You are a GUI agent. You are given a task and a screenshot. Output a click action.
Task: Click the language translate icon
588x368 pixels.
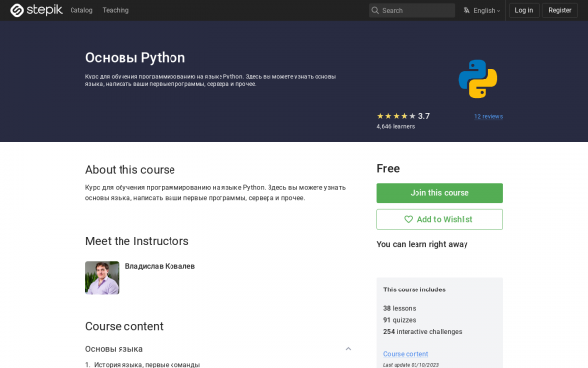[x=466, y=10]
